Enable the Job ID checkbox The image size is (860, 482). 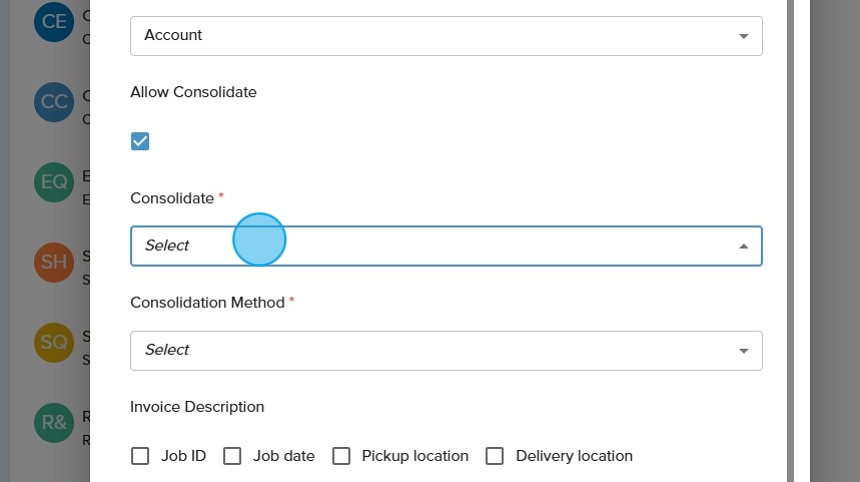(x=140, y=456)
